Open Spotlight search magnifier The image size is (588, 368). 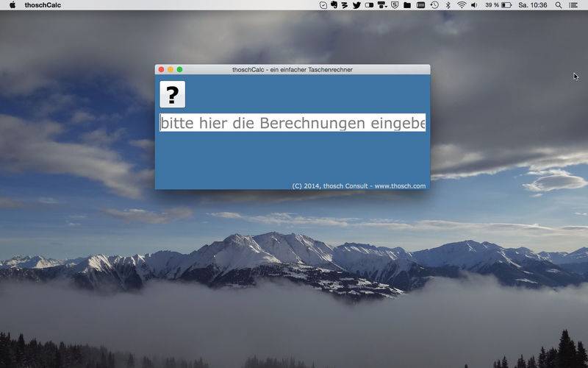coord(559,5)
